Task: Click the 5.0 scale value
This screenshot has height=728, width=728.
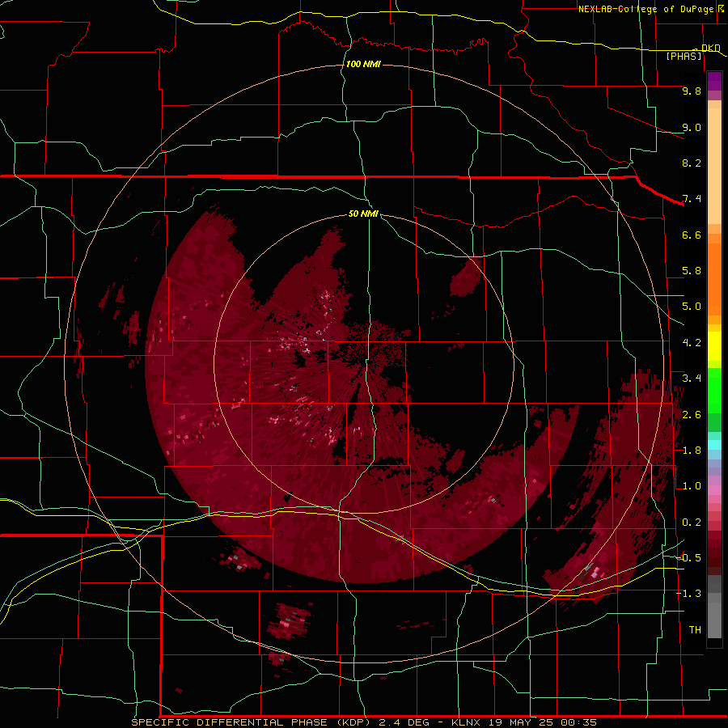Action: (x=692, y=307)
